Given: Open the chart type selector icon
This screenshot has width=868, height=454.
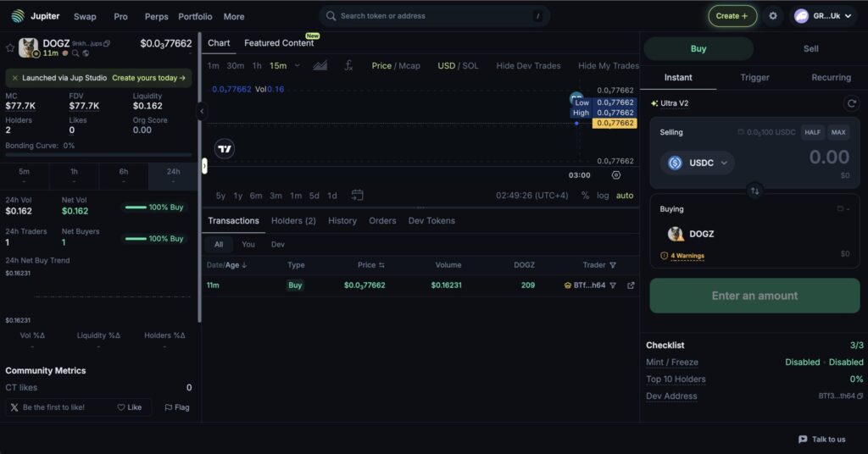Looking at the screenshot, I should tap(320, 66).
